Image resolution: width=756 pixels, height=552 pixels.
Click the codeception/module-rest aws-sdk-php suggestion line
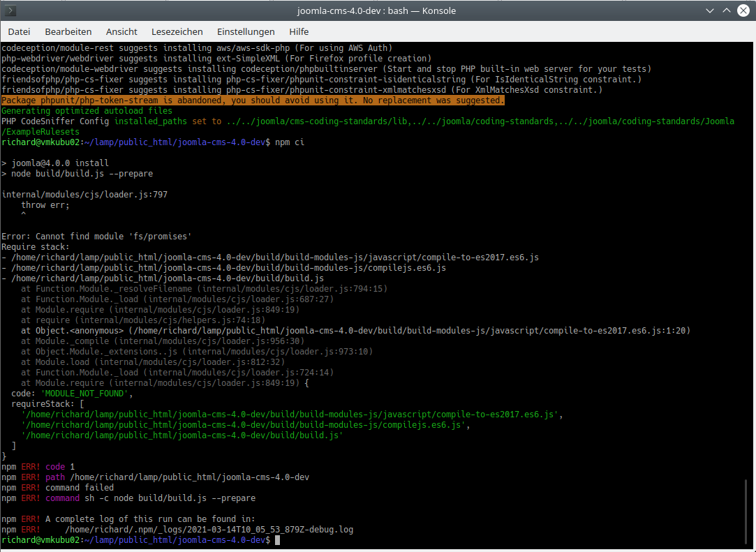[197, 47]
